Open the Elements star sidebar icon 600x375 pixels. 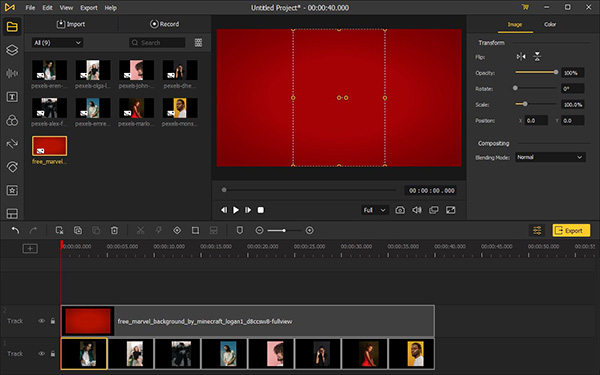12,190
